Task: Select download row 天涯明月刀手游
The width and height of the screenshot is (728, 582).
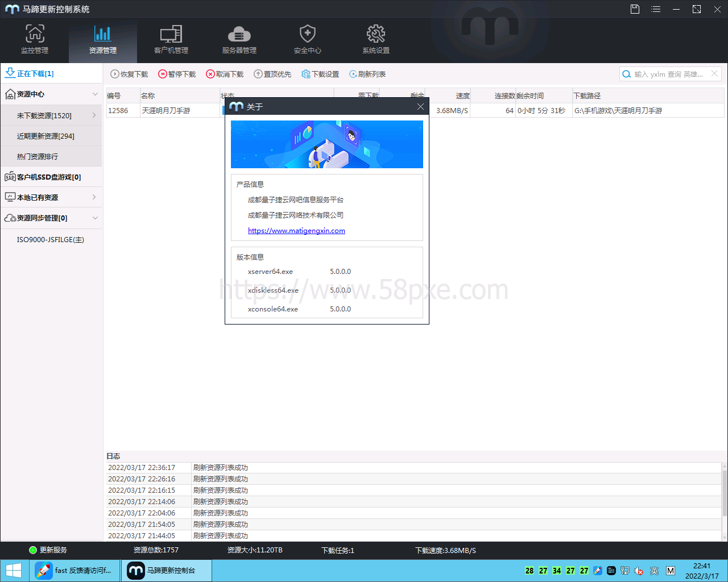Action: click(x=166, y=110)
